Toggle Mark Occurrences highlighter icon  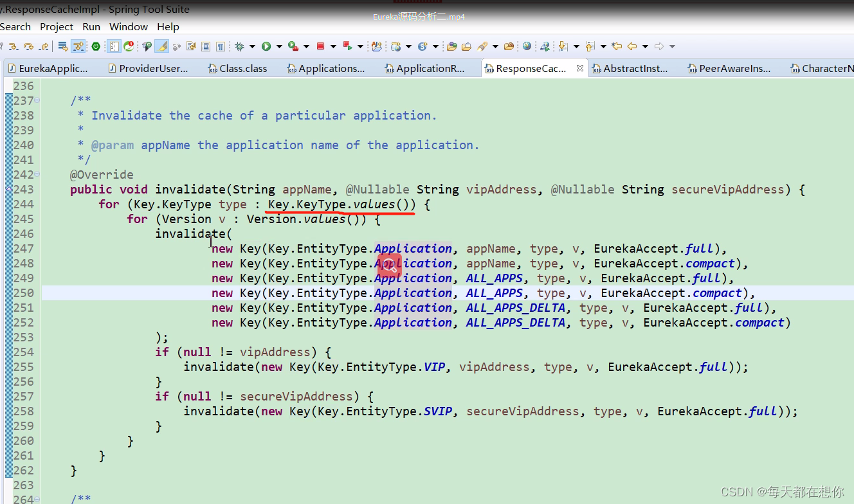point(163,46)
